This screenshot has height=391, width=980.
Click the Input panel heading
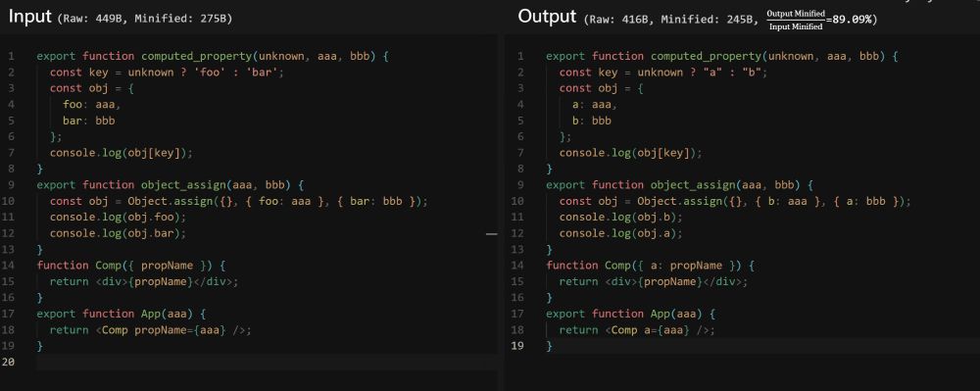click(30, 17)
